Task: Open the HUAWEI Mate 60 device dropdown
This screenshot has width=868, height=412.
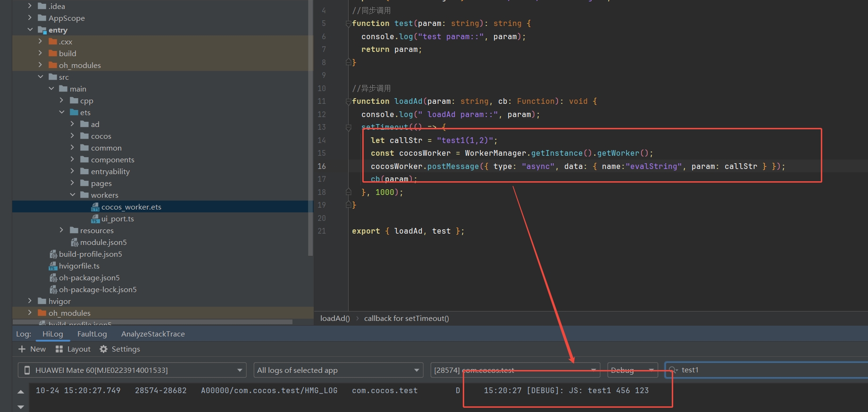Action: point(132,370)
